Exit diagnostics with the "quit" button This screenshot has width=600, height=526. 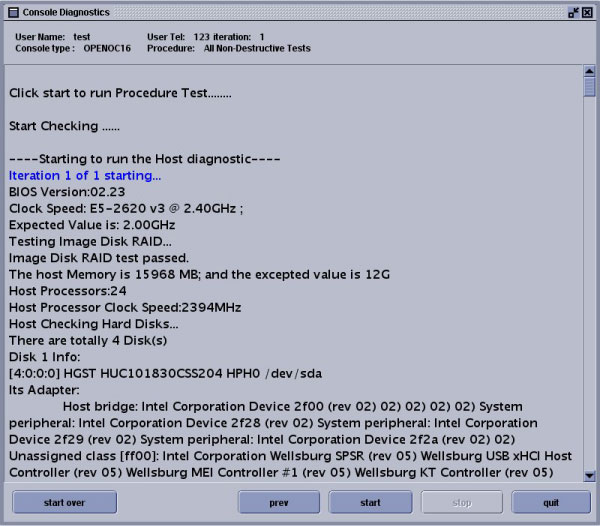[551, 502]
